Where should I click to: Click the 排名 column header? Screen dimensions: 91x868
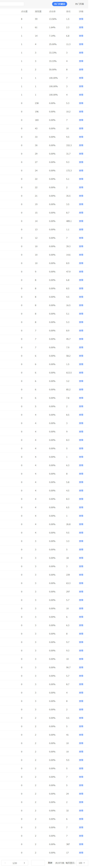pyautogui.click(x=68, y=11)
